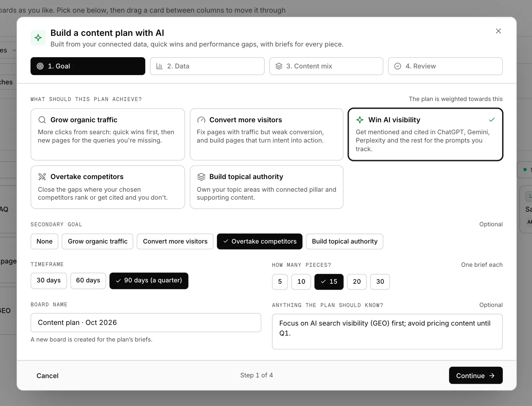Click the gauge icon on Convert more visitors

pos(201,120)
